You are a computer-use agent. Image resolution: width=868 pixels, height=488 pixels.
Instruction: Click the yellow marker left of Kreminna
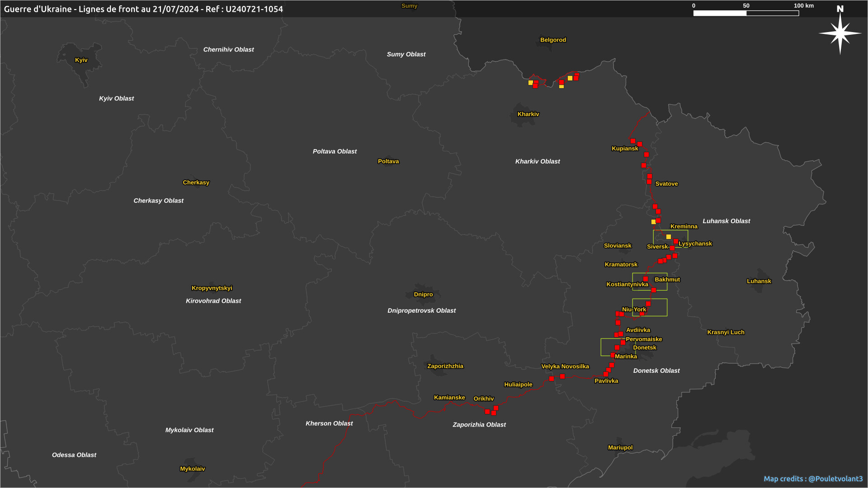pos(653,222)
